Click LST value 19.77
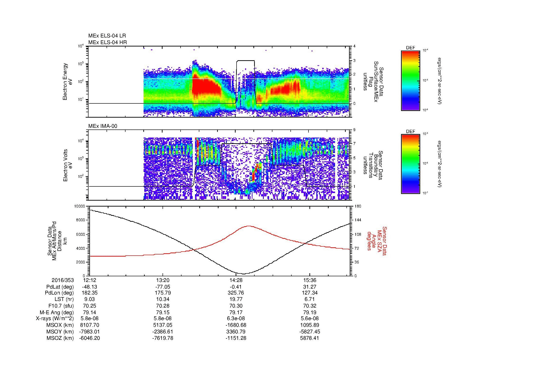Viewport: 555px width, 392px height. 236,300
